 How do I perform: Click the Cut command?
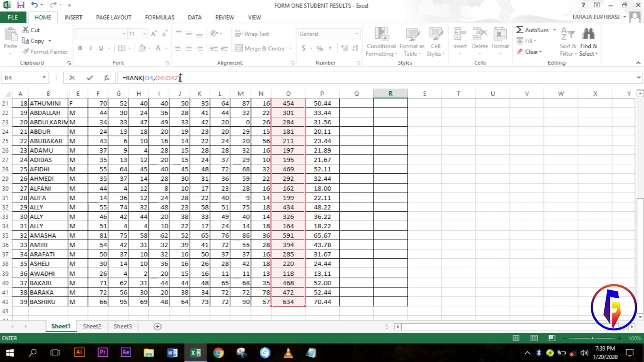[x=31, y=30]
